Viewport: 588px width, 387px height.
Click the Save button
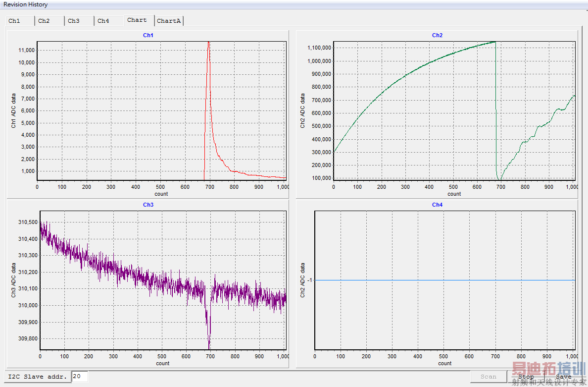click(x=563, y=377)
